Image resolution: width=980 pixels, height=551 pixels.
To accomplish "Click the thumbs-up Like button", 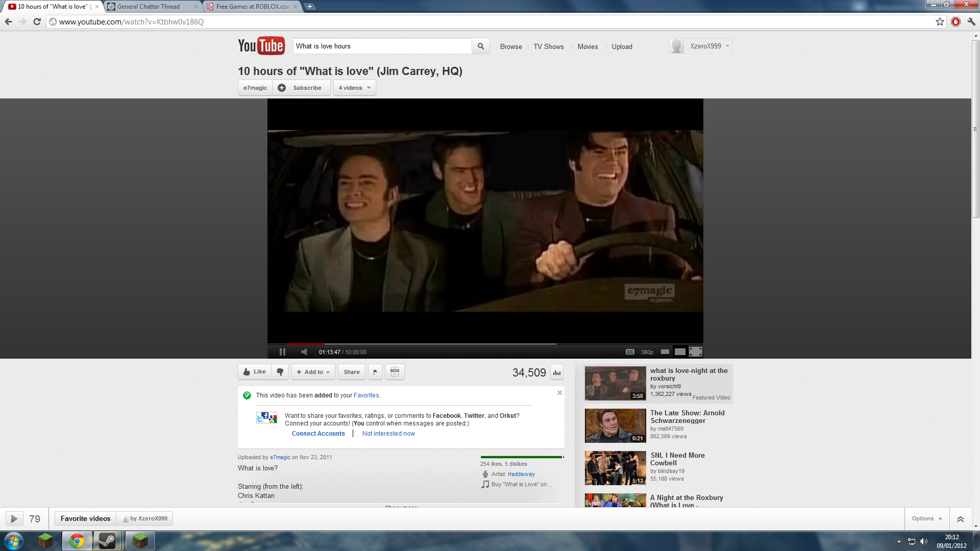I will click(x=255, y=372).
